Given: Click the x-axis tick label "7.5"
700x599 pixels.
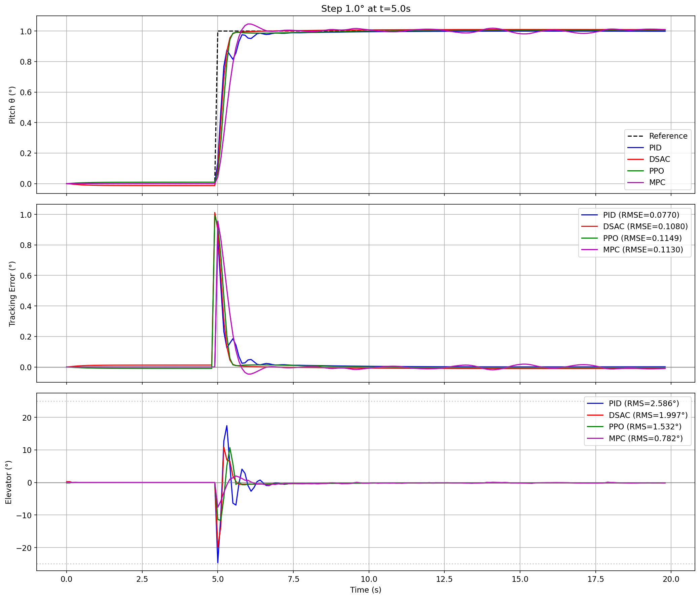Looking at the screenshot, I should pyautogui.click(x=293, y=579).
